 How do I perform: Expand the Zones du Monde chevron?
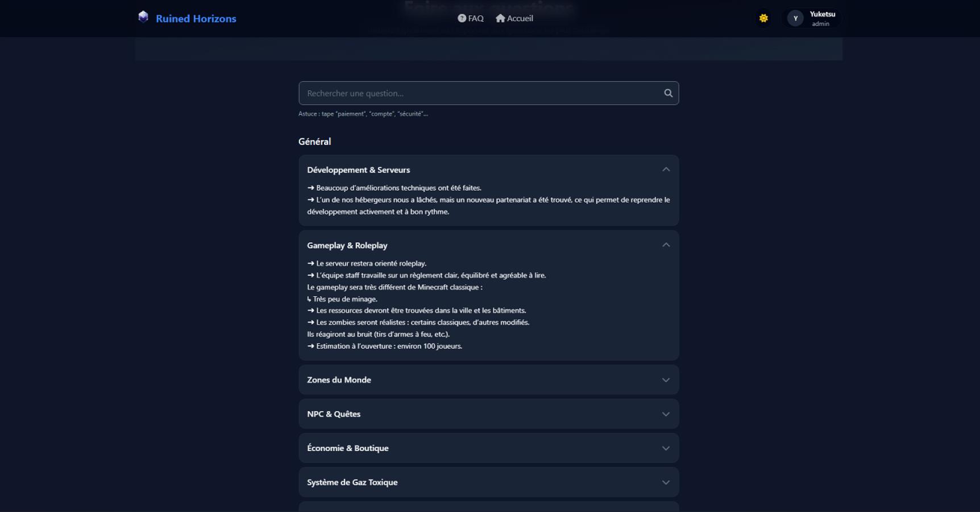click(x=666, y=380)
